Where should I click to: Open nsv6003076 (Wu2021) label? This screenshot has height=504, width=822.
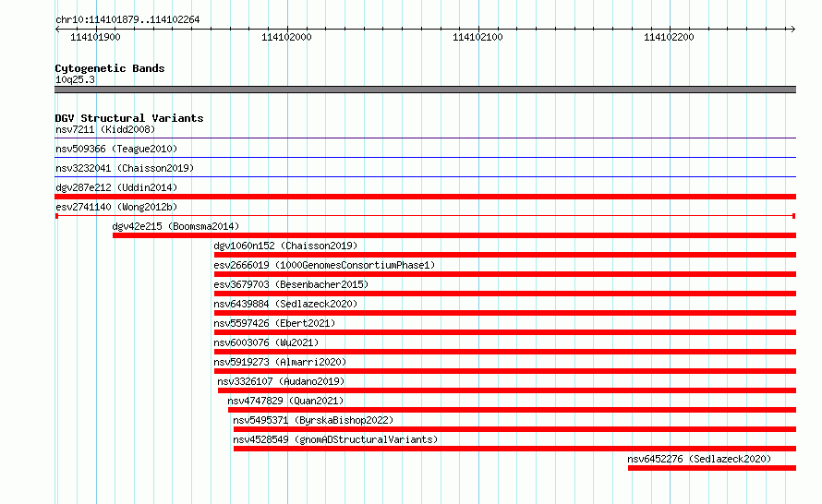pos(266,342)
